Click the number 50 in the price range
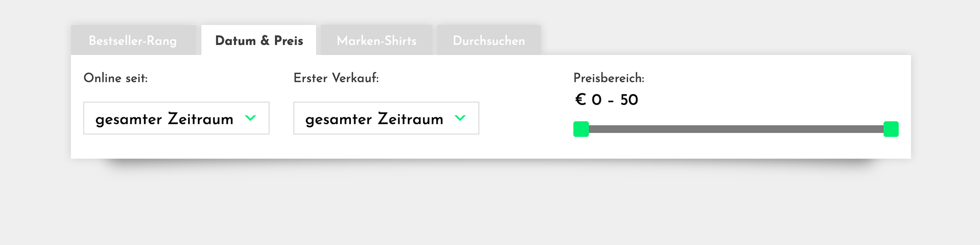Screen dimensions: 980x245 click(629, 100)
